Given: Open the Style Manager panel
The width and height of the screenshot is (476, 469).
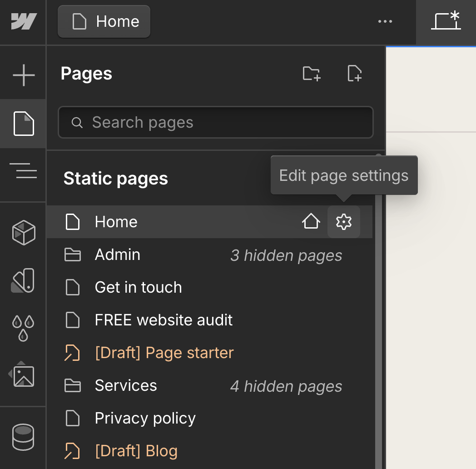Looking at the screenshot, I should (x=22, y=280).
